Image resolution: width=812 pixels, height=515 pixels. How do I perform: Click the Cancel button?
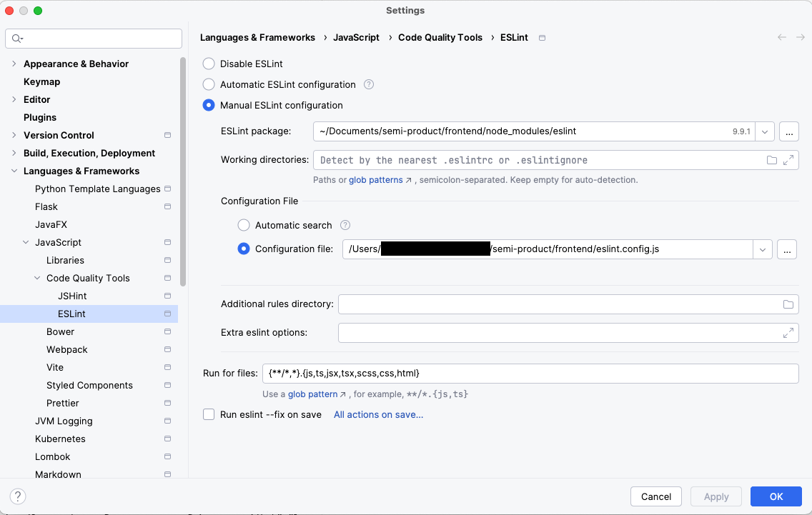click(x=655, y=496)
